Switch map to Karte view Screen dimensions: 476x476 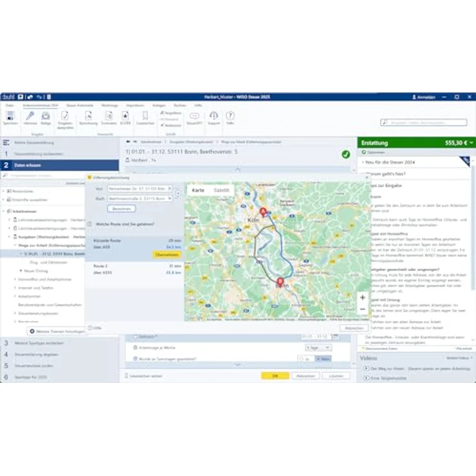[x=199, y=190]
